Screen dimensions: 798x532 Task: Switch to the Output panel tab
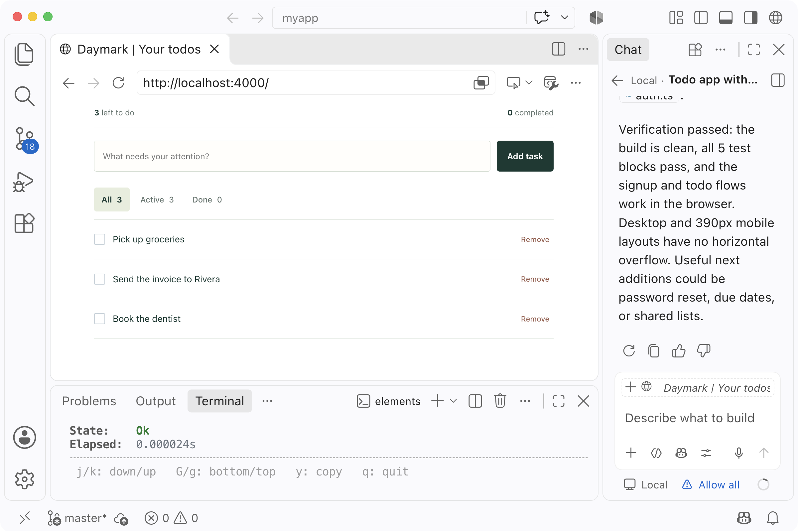[155, 401]
